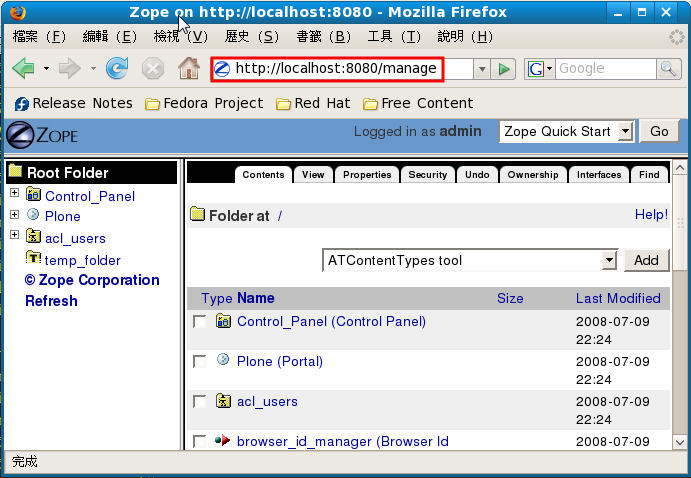Click the Fedora Project bookmark folder icon
Viewport: 691px width, 478px height.
pyautogui.click(x=152, y=104)
